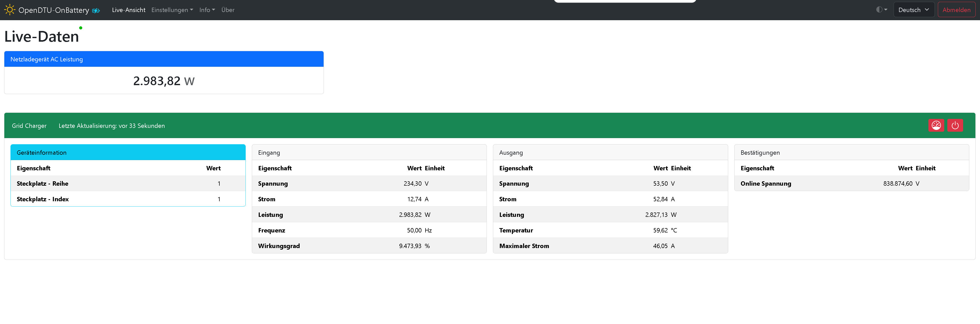This screenshot has width=980, height=324.
Task: Open the theme mode switcher icon
Action: (881, 10)
